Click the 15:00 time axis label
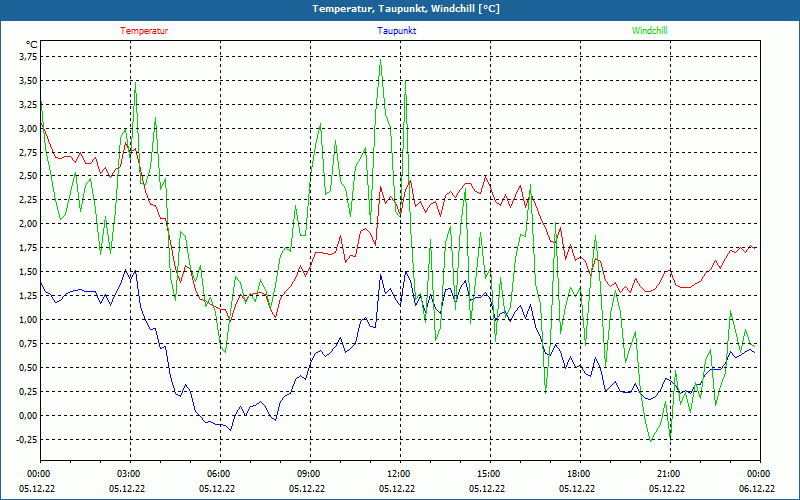The width and height of the screenshot is (800, 500). 490,474
